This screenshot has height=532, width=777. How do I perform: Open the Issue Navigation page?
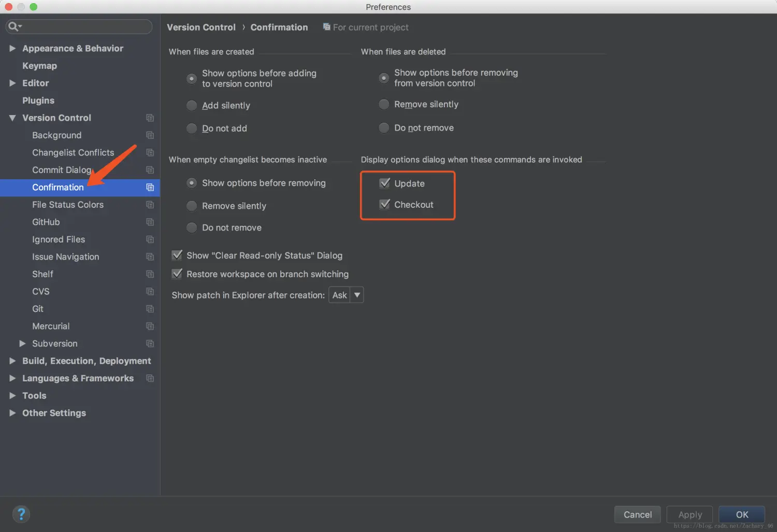click(x=66, y=257)
